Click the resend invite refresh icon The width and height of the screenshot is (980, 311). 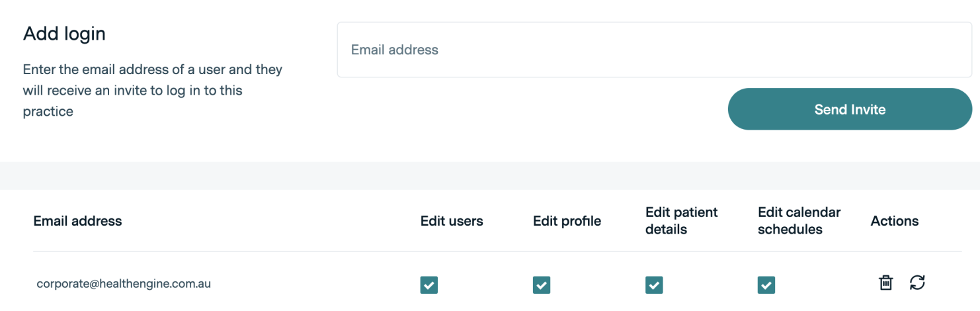point(917,283)
